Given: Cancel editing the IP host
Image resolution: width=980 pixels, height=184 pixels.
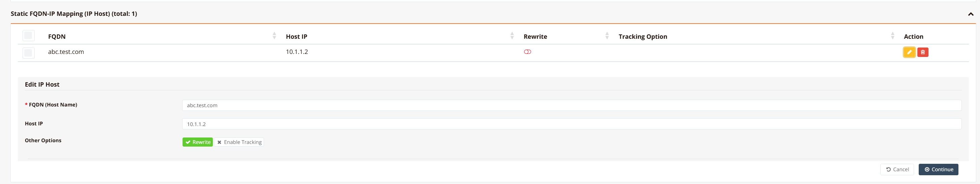Looking at the screenshot, I should 897,170.
